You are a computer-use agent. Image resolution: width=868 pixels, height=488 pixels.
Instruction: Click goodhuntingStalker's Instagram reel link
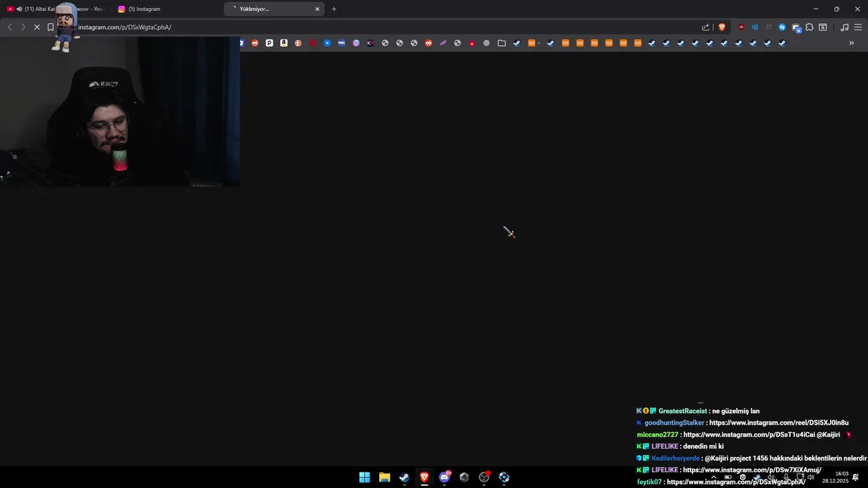coord(778,423)
